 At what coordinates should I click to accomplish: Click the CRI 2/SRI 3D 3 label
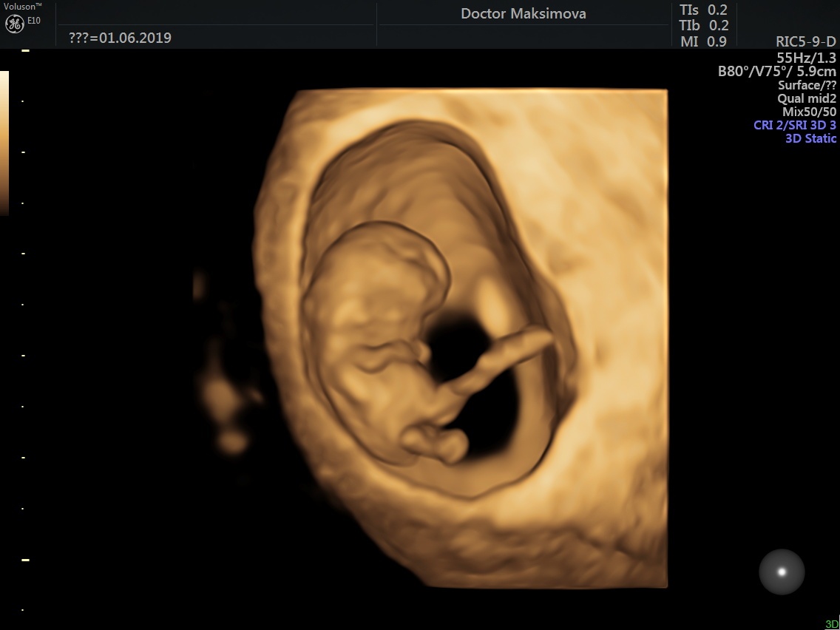[x=795, y=126]
